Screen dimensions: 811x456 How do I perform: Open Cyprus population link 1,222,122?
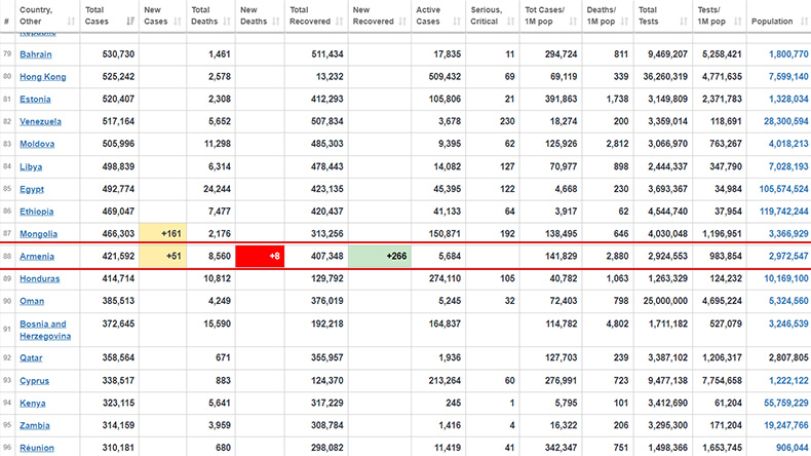click(x=788, y=381)
